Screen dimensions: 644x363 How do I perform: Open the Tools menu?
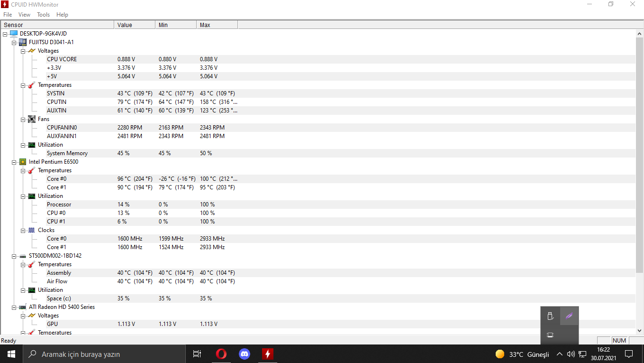tap(43, 15)
